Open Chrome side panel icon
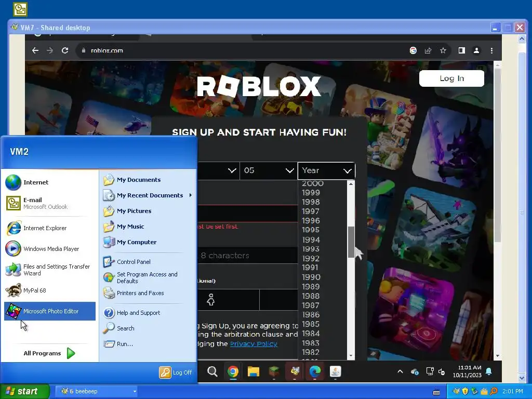This screenshot has height=399, width=532. click(461, 50)
